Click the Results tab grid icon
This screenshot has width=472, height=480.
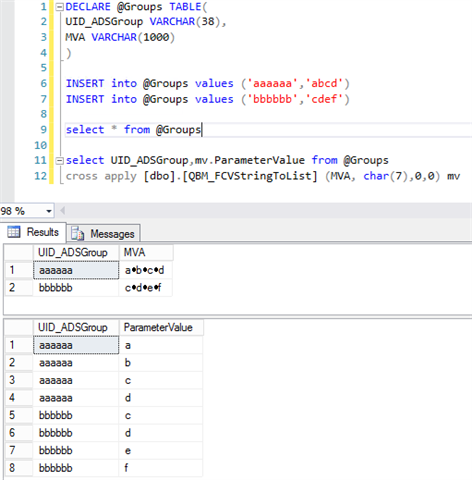14,232
